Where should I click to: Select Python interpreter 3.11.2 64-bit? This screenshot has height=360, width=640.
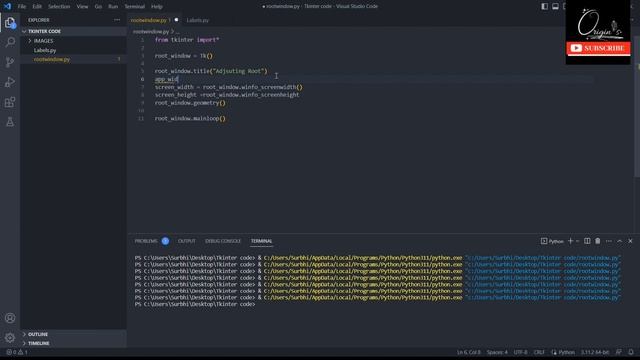595,352
